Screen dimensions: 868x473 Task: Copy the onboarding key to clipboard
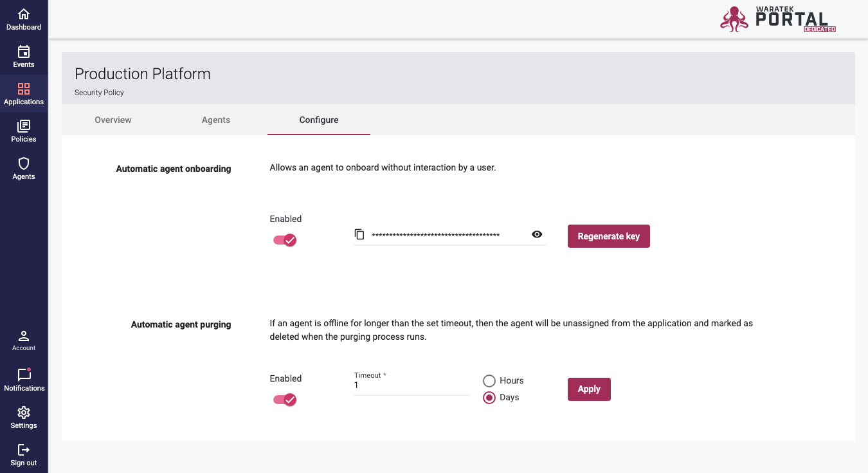click(359, 235)
